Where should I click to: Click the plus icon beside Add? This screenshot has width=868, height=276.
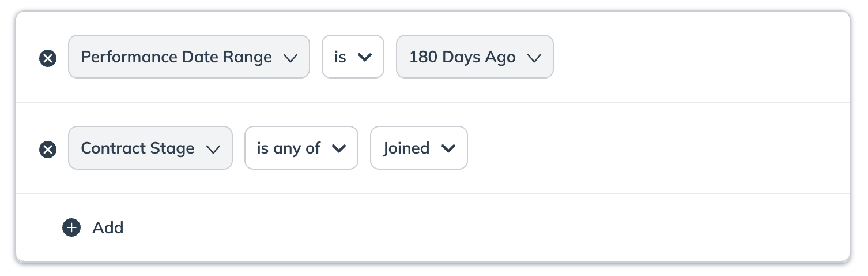71,227
